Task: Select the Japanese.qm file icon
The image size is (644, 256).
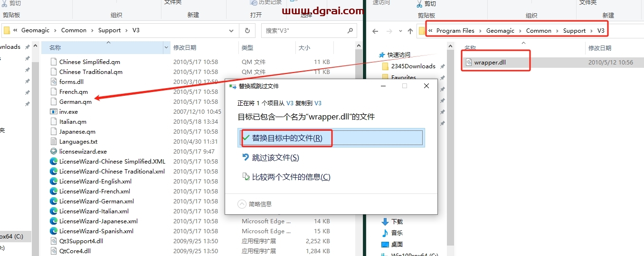Action: 54,131
